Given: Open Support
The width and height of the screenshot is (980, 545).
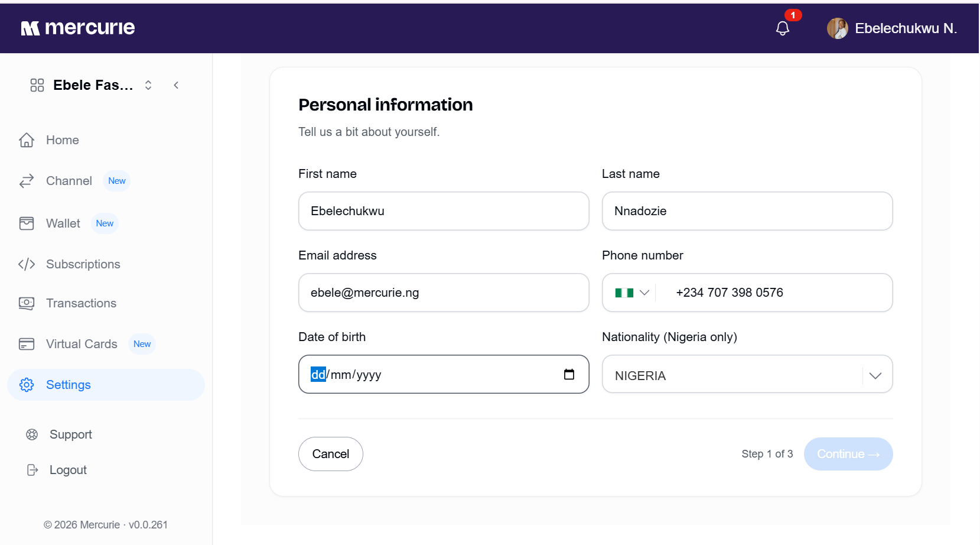Looking at the screenshot, I should coord(71,434).
